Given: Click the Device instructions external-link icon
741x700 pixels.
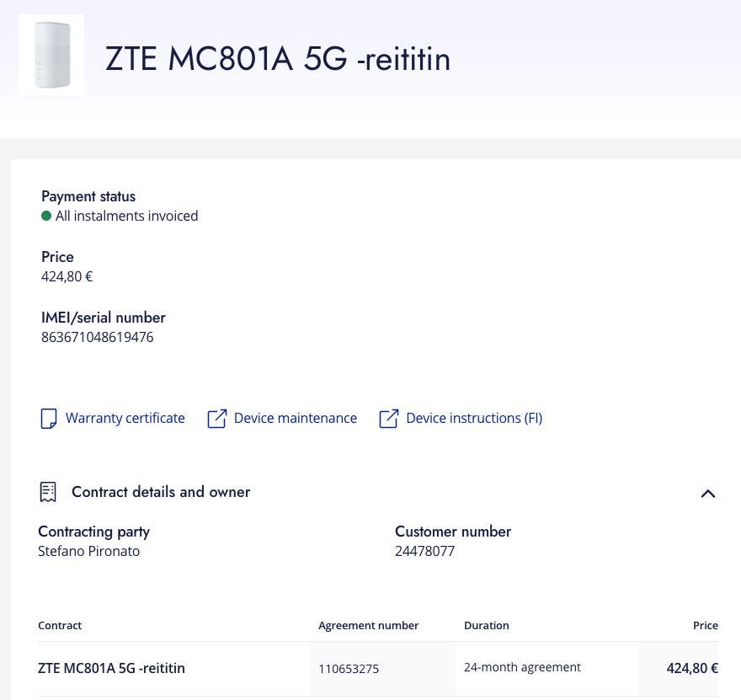Looking at the screenshot, I should pos(389,419).
